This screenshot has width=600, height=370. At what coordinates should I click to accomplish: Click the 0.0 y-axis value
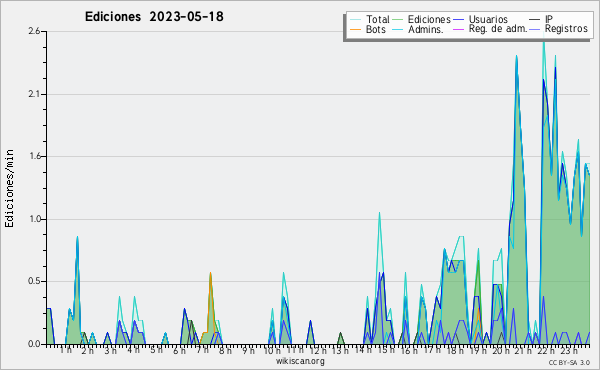coord(34,344)
